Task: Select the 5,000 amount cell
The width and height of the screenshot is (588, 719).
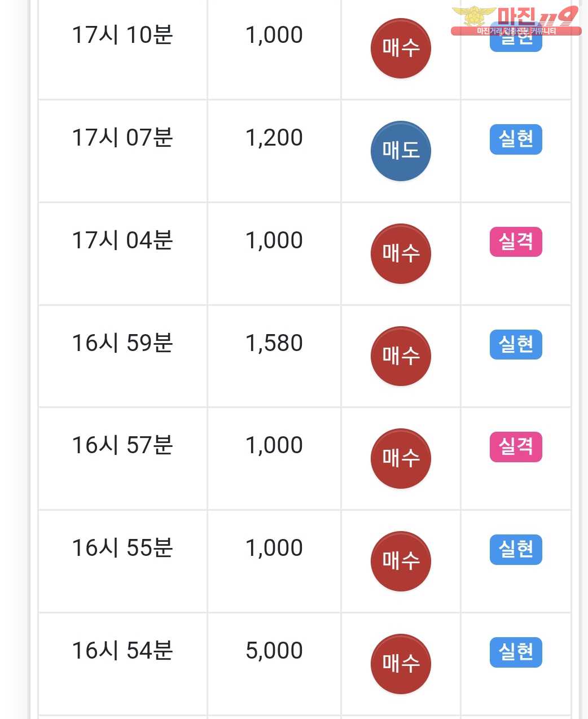Action: 274,664
